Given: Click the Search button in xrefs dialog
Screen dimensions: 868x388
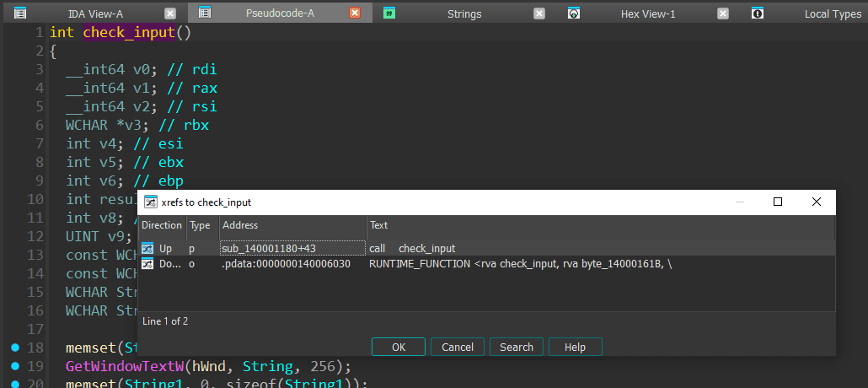Looking at the screenshot, I should [516, 347].
